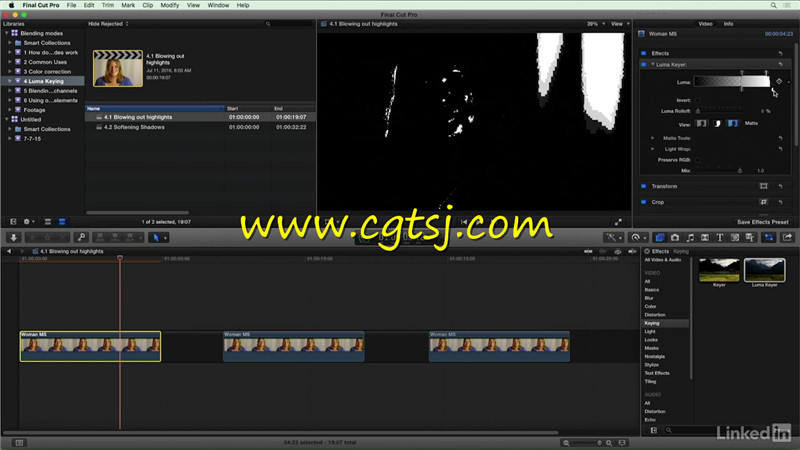The image size is (800, 450).
Task: Show the Effects browser icon
Action: click(660, 238)
